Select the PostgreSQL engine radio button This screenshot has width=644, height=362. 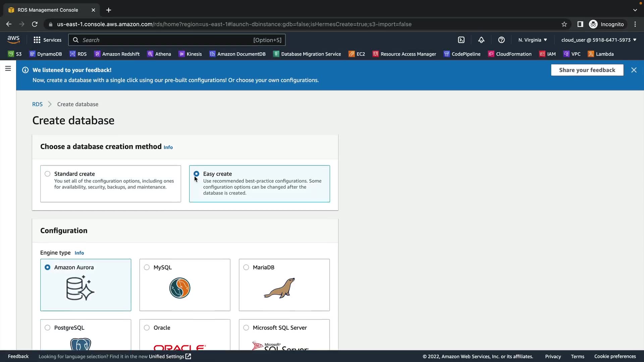(x=48, y=328)
